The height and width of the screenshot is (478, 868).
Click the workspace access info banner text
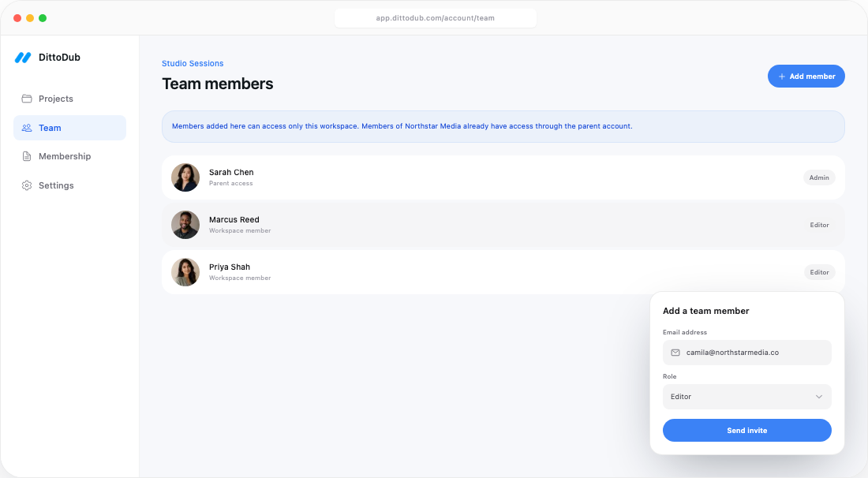(402, 126)
